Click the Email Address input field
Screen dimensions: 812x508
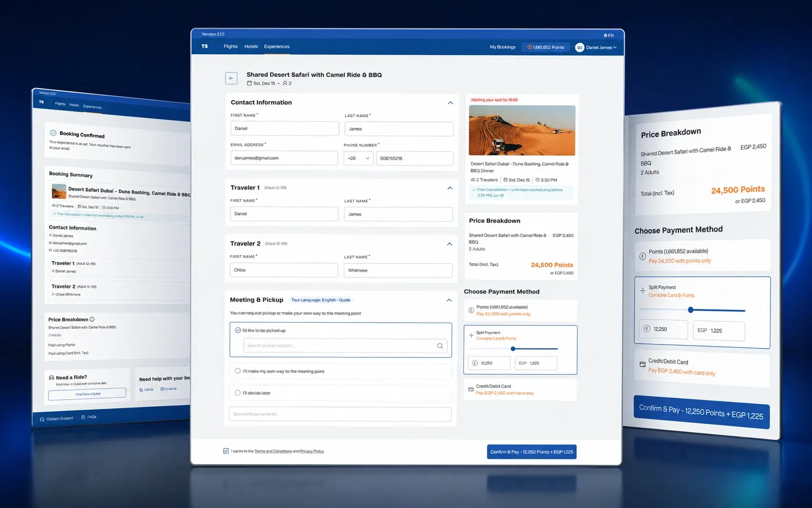pos(284,158)
